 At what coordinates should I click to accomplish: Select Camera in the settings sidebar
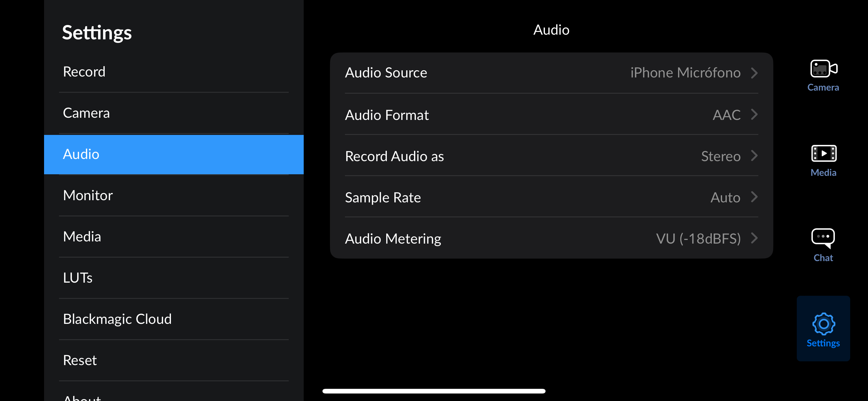(86, 113)
